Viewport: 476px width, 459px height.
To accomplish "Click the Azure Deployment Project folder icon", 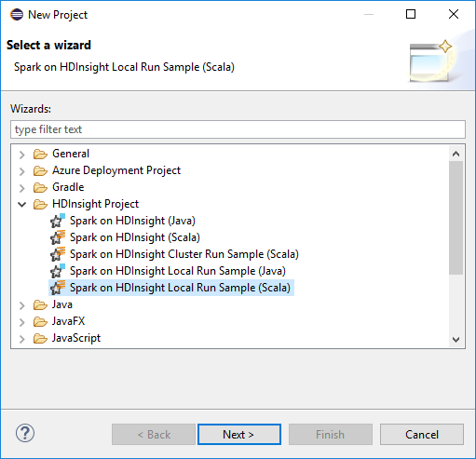I will pos(40,170).
